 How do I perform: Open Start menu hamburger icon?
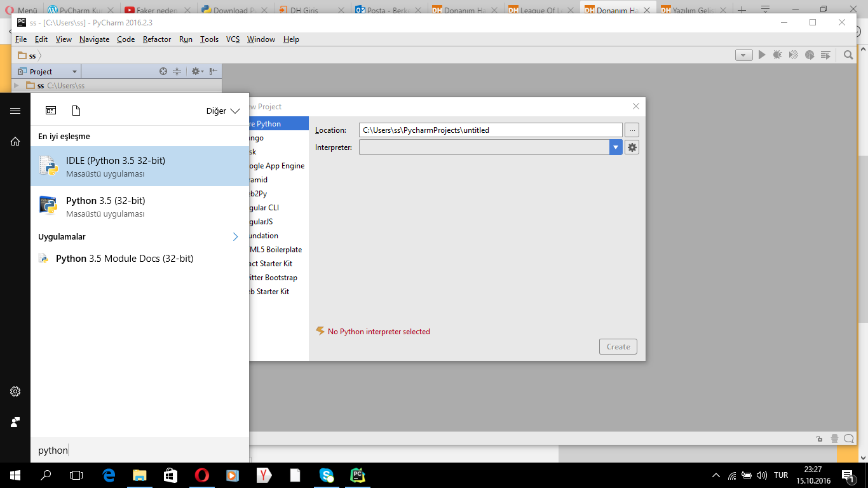pos(15,111)
